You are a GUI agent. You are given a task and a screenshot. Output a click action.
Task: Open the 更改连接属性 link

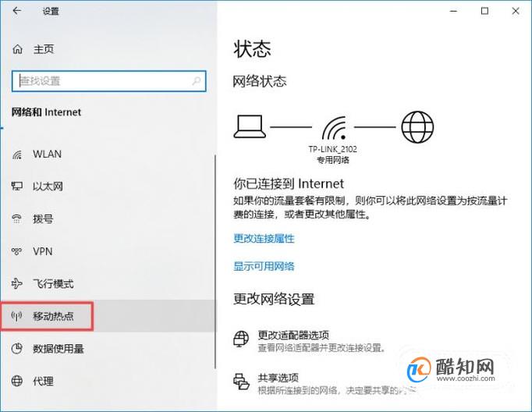click(264, 239)
